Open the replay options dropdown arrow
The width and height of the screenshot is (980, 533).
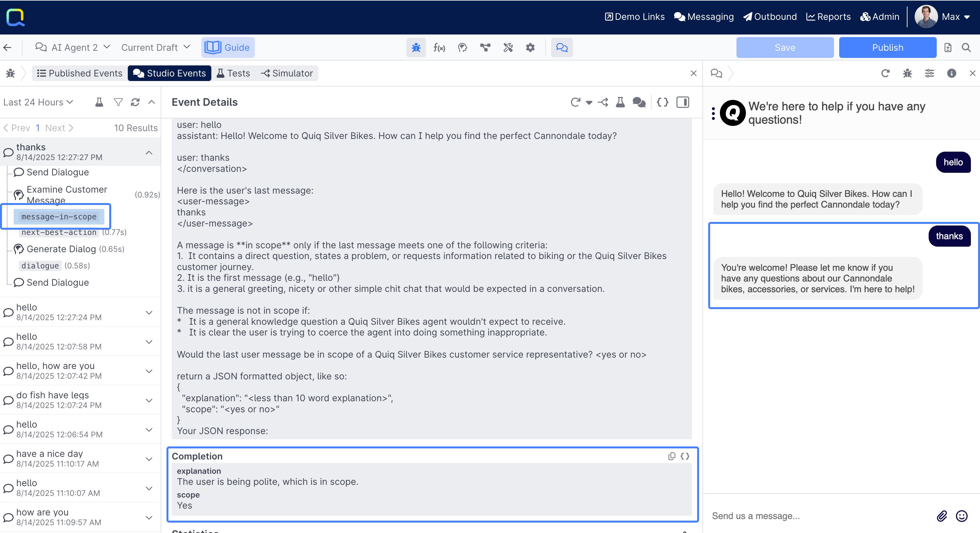pyautogui.click(x=589, y=102)
